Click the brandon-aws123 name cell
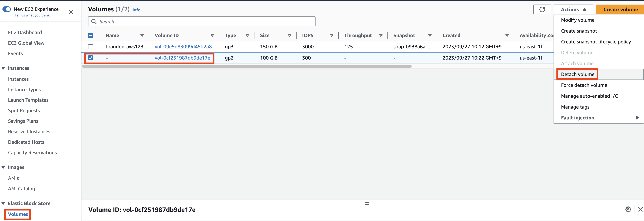The image size is (644, 221). 124,47
